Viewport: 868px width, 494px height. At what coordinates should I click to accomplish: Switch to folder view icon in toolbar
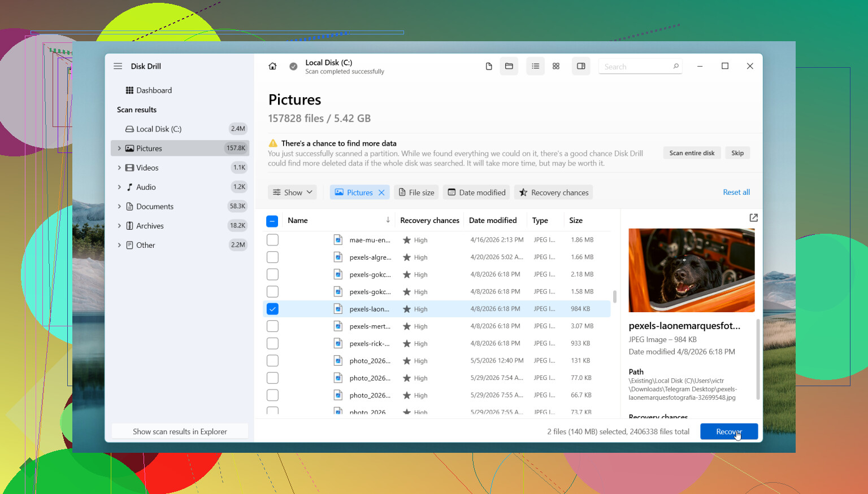pos(509,67)
